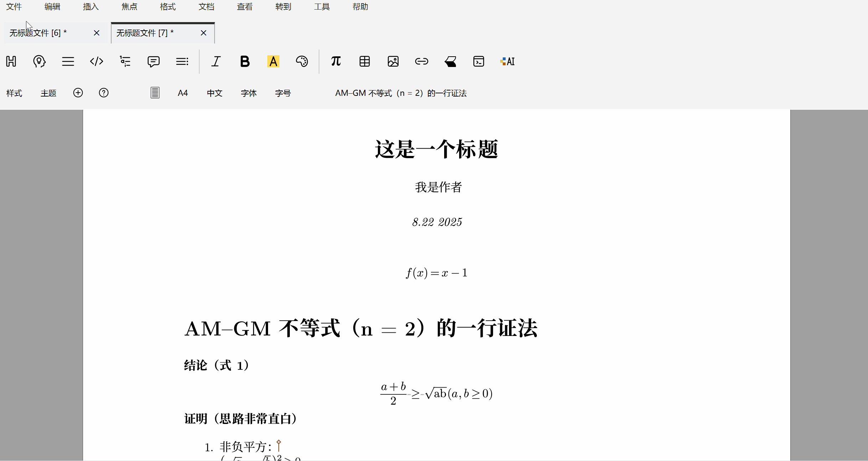Image resolution: width=868 pixels, height=461 pixels.
Task: Open the idea lightbulb head icon
Action: point(39,61)
